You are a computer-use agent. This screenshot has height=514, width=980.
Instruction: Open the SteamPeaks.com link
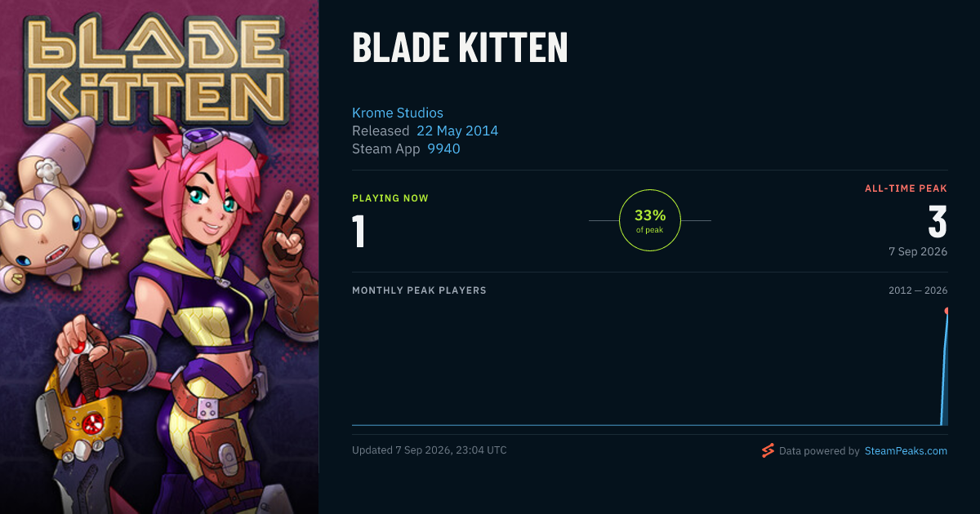[906, 450]
